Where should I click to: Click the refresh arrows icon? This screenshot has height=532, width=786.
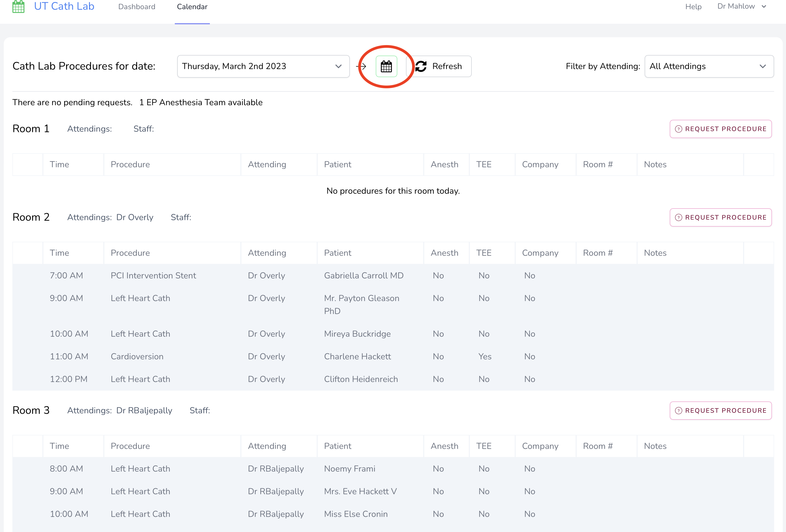[421, 66]
